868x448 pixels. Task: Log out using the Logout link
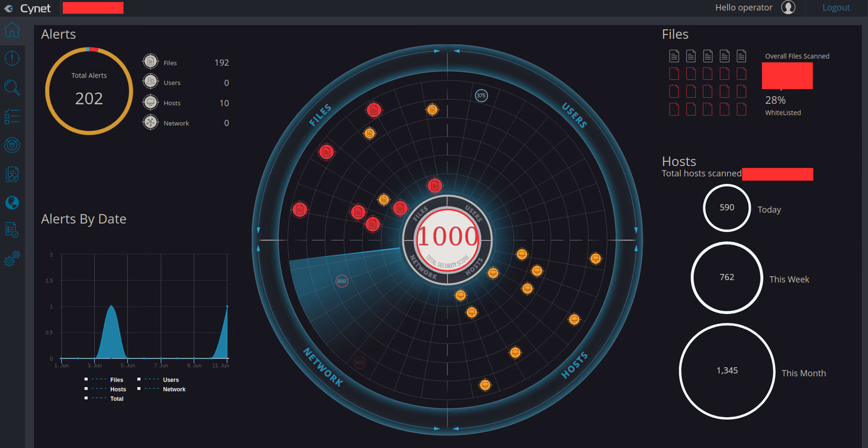coord(836,8)
